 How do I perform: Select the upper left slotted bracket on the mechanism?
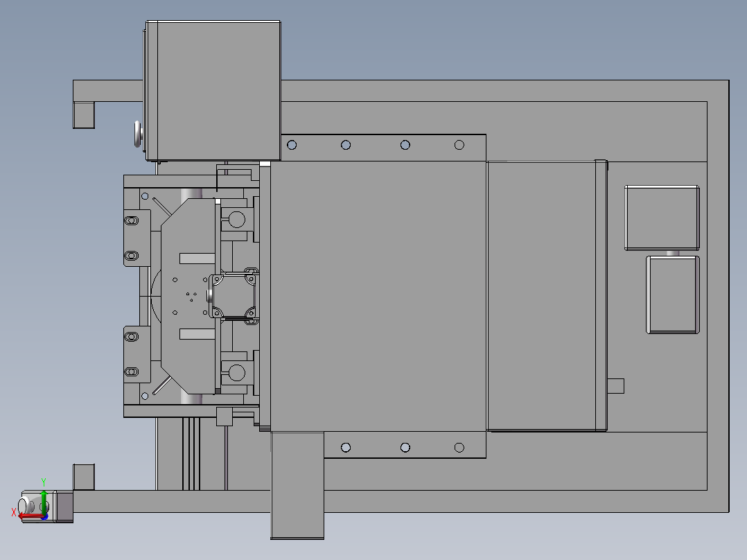pyautogui.click(x=137, y=238)
